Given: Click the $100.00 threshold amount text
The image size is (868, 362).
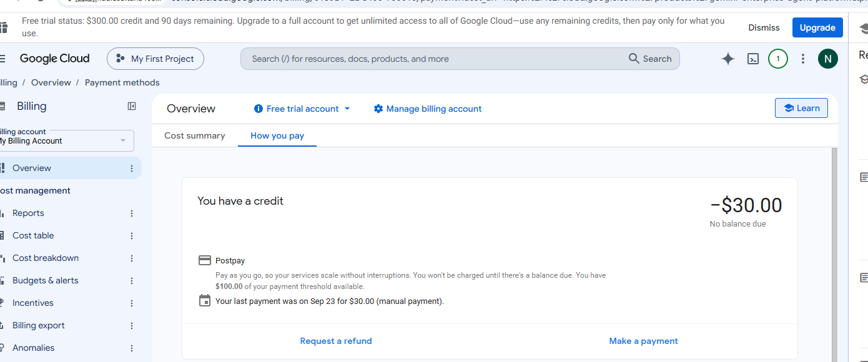Looking at the screenshot, I should pos(229,286).
